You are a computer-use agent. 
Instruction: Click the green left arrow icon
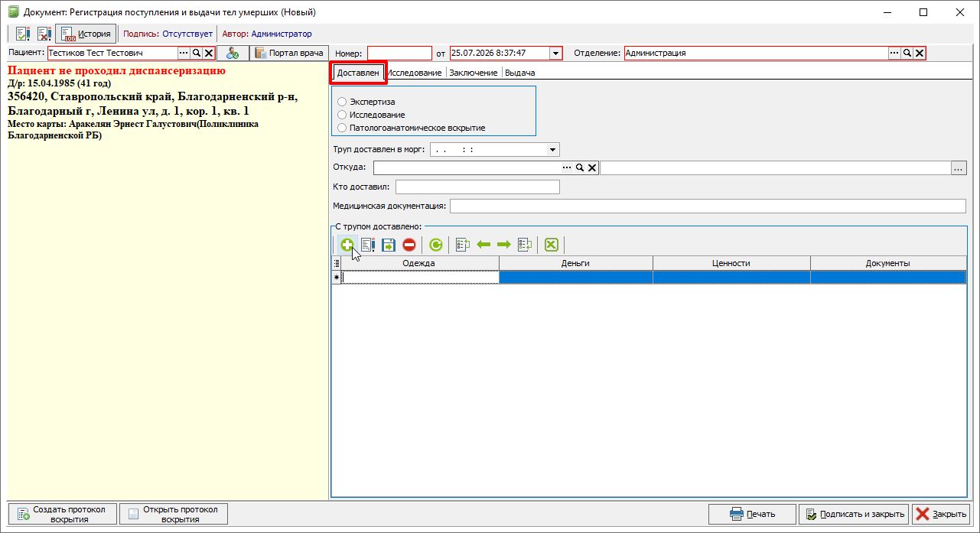click(x=483, y=245)
